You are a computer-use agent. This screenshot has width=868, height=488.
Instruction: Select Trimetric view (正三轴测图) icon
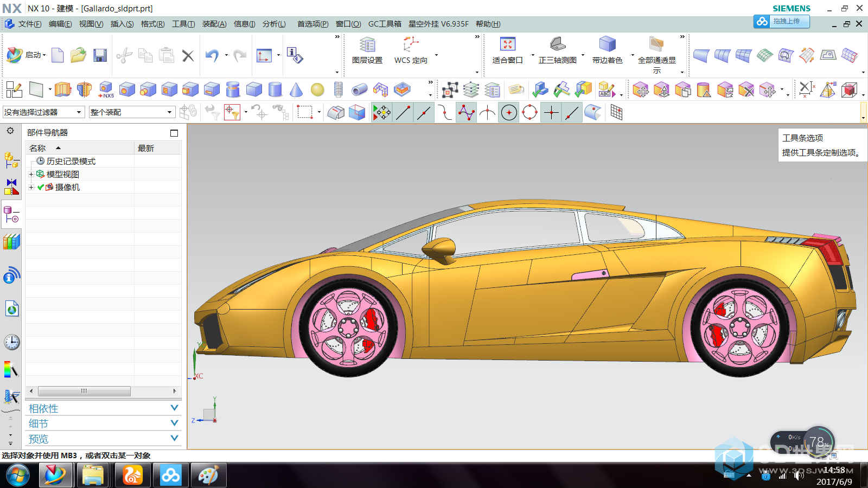(x=558, y=50)
